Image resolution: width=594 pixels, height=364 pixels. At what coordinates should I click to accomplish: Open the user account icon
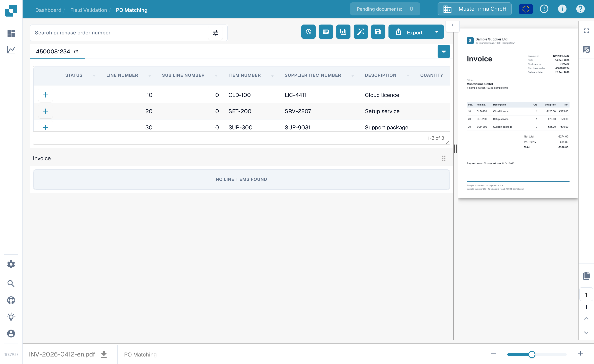[11, 333]
